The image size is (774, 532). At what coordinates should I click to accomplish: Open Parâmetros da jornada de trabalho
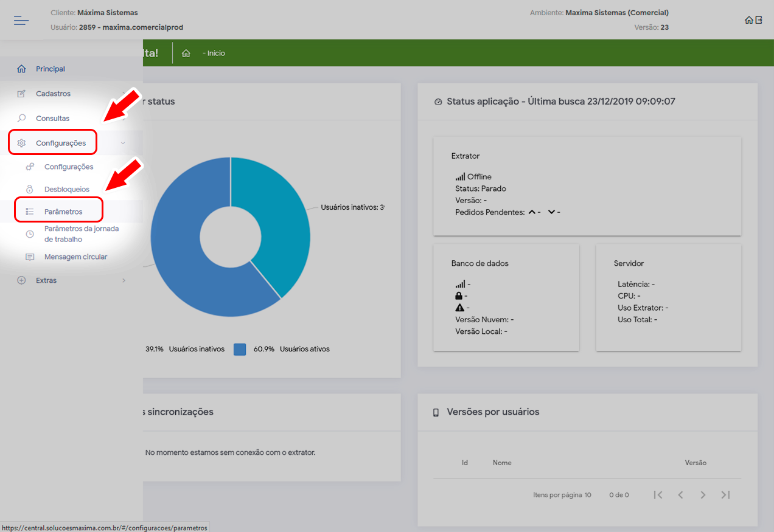tap(81, 234)
